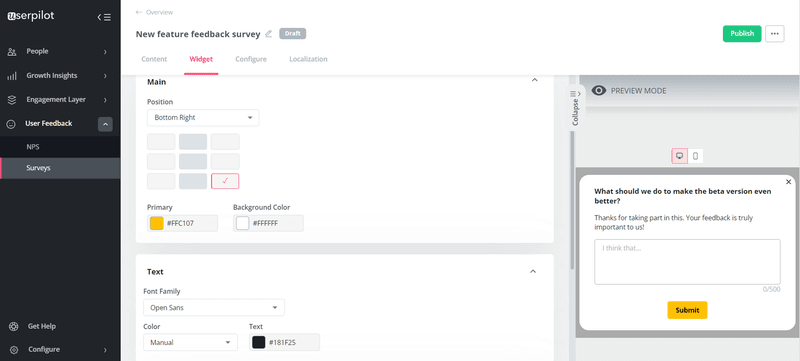Open the Background Color white swatch

point(242,223)
